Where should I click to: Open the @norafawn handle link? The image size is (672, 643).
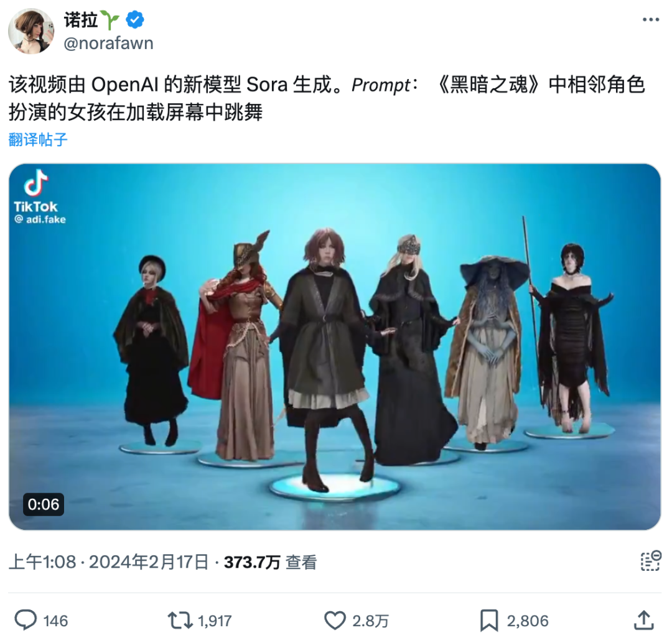(x=108, y=44)
